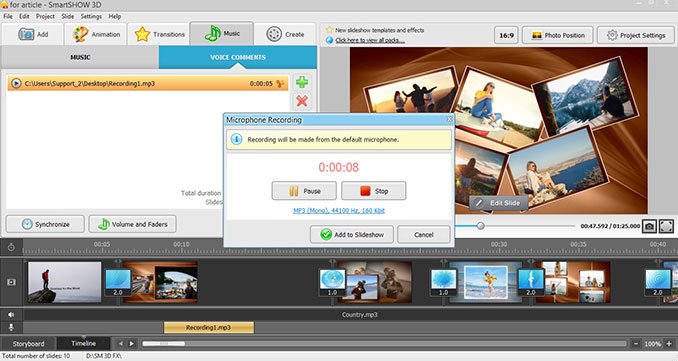Screen dimensions: 678x361
Task: Select the Recording1.mp3 clip on timeline
Action: coord(209,327)
